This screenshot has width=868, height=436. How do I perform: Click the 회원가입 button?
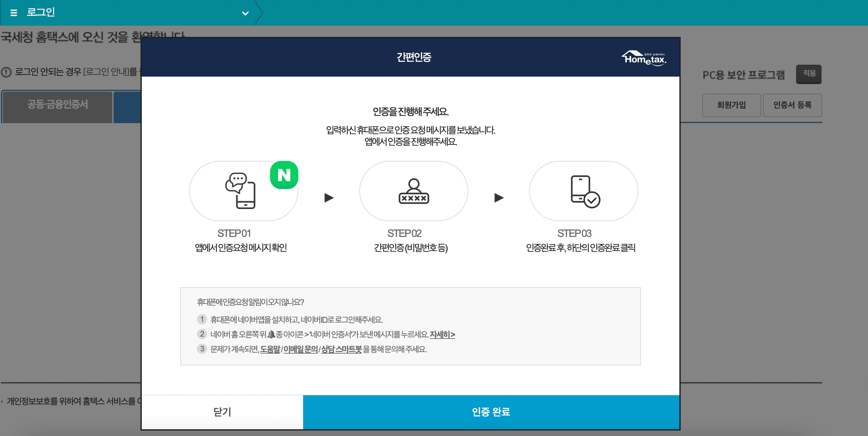[731, 105]
